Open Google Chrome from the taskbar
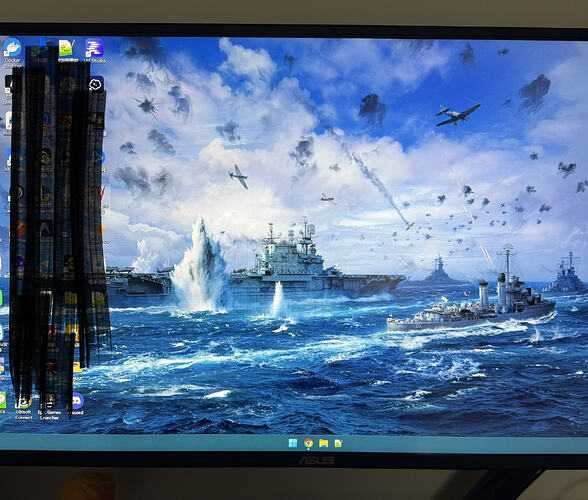 pyautogui.click(x=308, y=443)
